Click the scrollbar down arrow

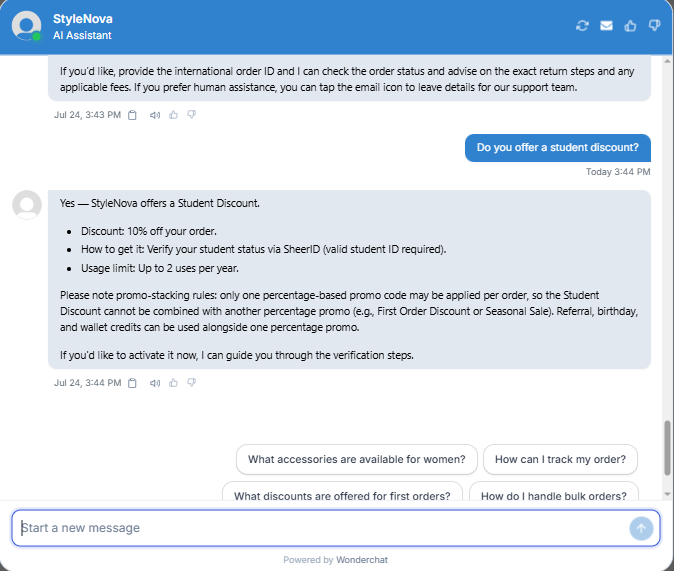click(667, 494)
